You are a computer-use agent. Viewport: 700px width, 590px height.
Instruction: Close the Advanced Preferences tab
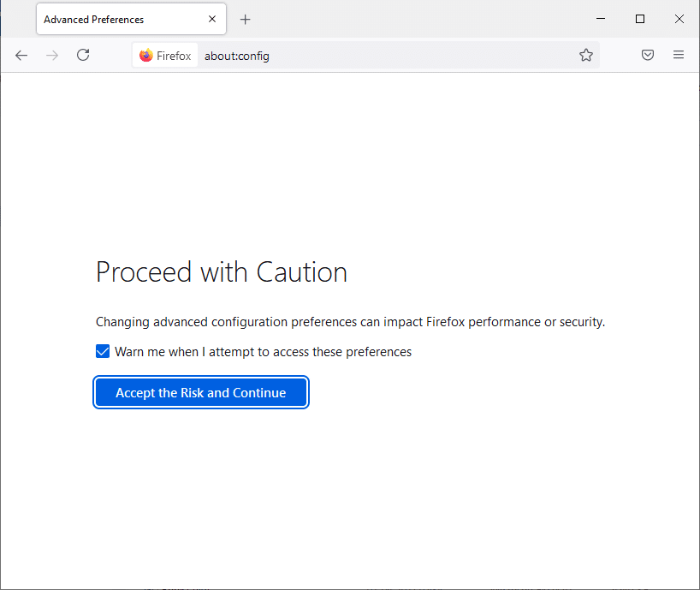212,19
